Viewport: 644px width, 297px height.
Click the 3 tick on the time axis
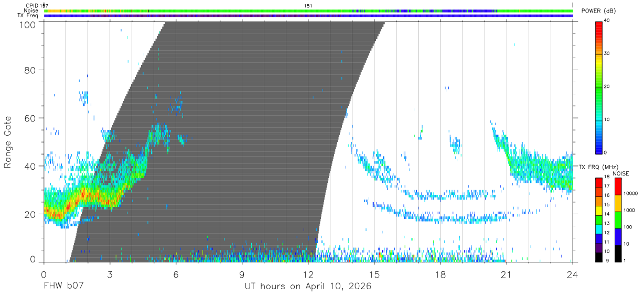pyautogui.click(x=110, y=274)
